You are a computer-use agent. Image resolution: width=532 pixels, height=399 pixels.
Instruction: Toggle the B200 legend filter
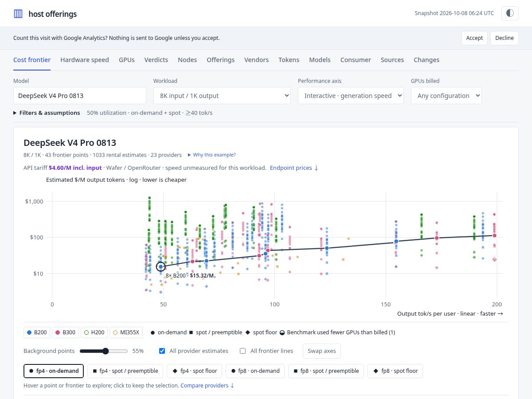tap(37, 332)
